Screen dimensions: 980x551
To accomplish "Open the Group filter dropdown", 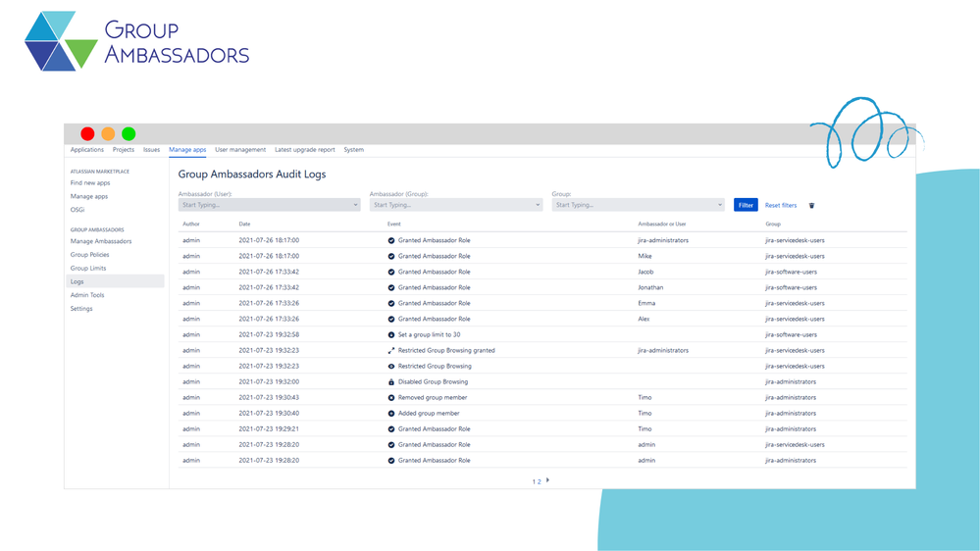I will (x=638, y=205).
